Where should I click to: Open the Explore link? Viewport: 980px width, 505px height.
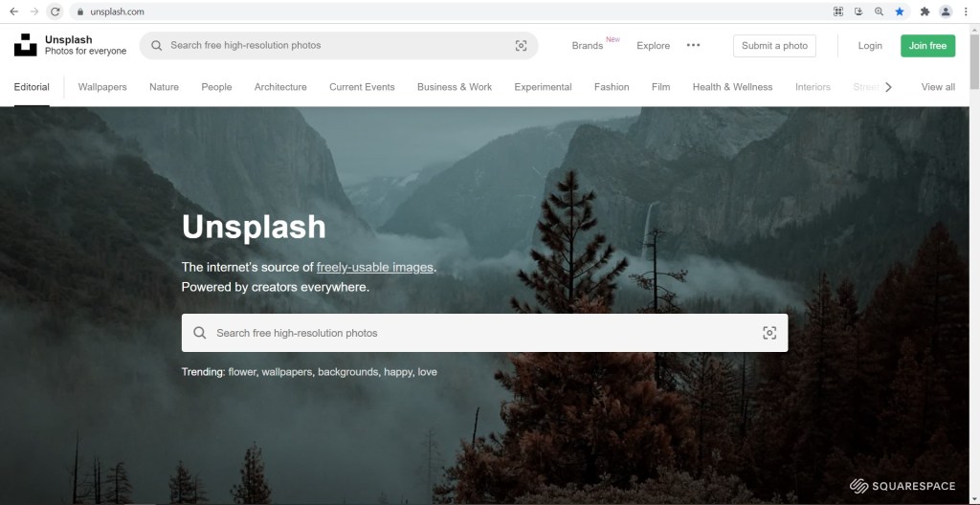[x=653, y=46]
